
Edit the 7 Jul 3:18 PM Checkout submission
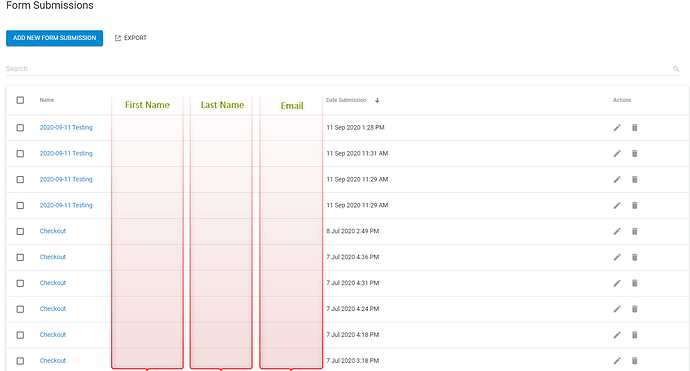[617, 361]
